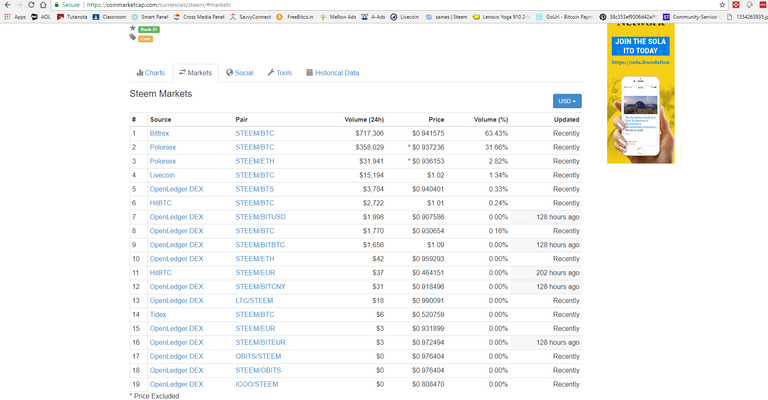
Task: Open the Apps bookmarks shortcut
Action: (14, 17)
